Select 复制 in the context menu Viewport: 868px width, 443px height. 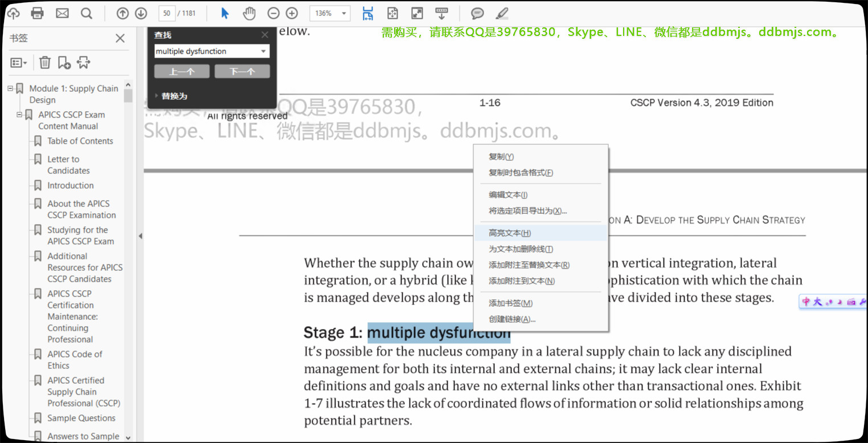pos(501,157)
